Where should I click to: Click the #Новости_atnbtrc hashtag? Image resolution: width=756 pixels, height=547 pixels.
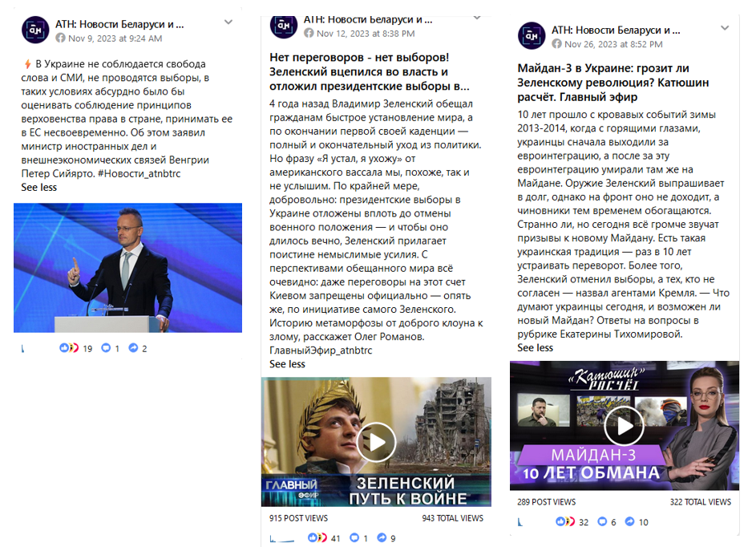pyautogui.click(x=139, y=174)
